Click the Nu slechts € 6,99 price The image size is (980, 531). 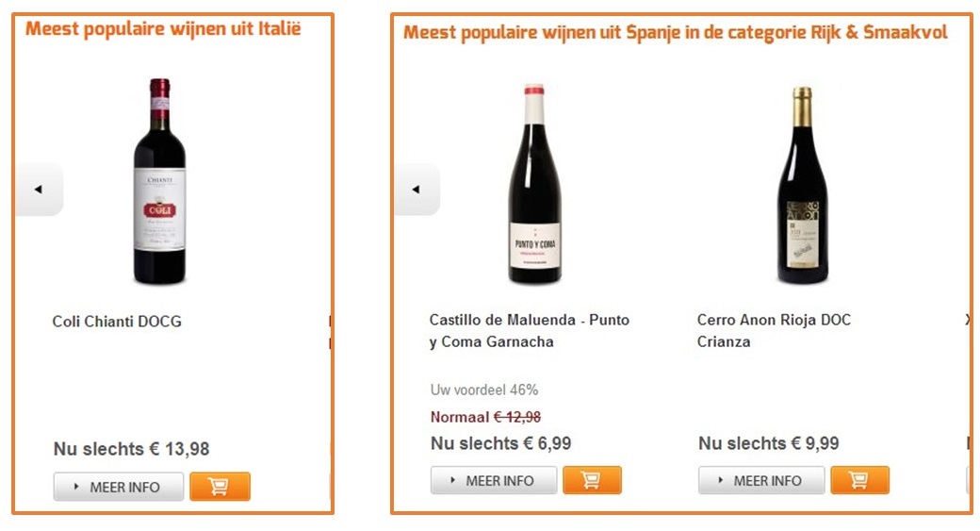(500, 443)
